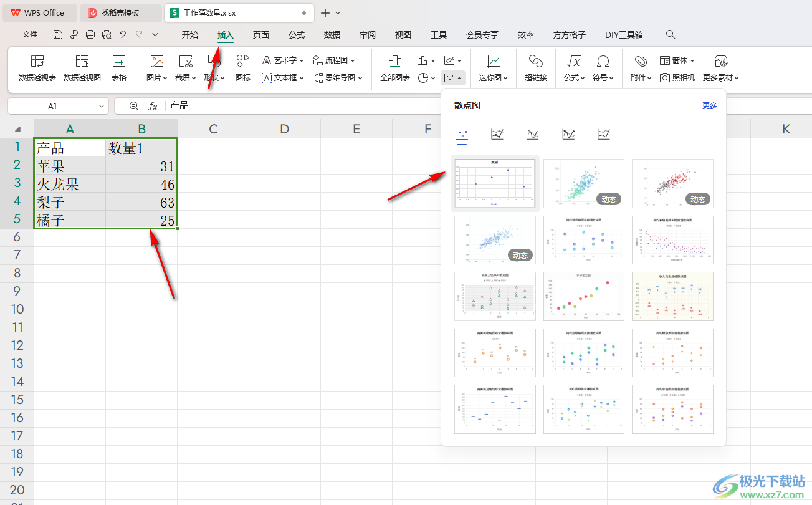Select cell containing 火龙果
This screenshot has height=505, width=812.
[x=70, y=184]
